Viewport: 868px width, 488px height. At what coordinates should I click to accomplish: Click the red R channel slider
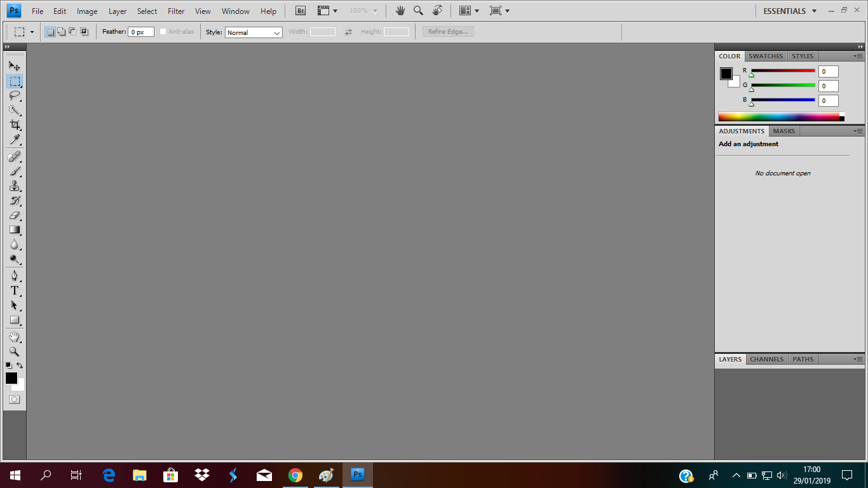[x=783, y=71]
